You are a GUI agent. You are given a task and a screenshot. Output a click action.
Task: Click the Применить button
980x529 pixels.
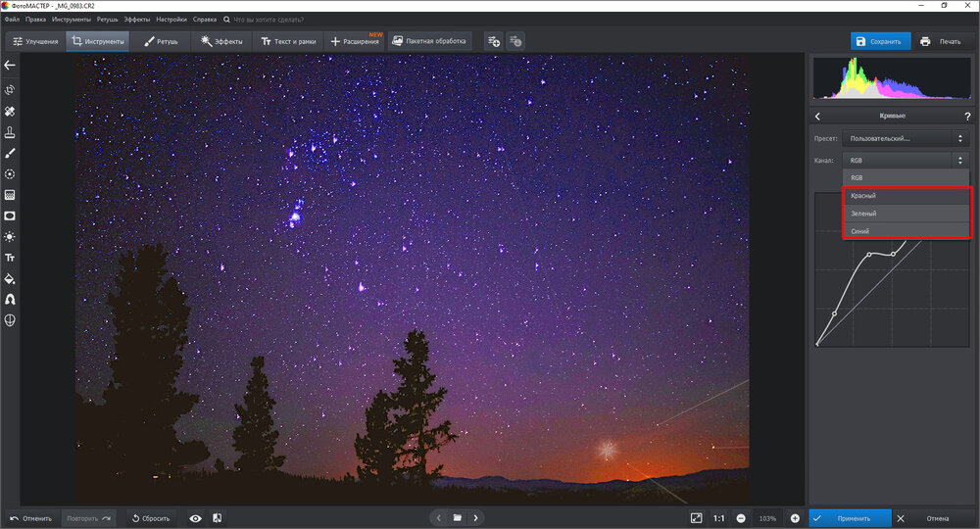coord(850,518)
